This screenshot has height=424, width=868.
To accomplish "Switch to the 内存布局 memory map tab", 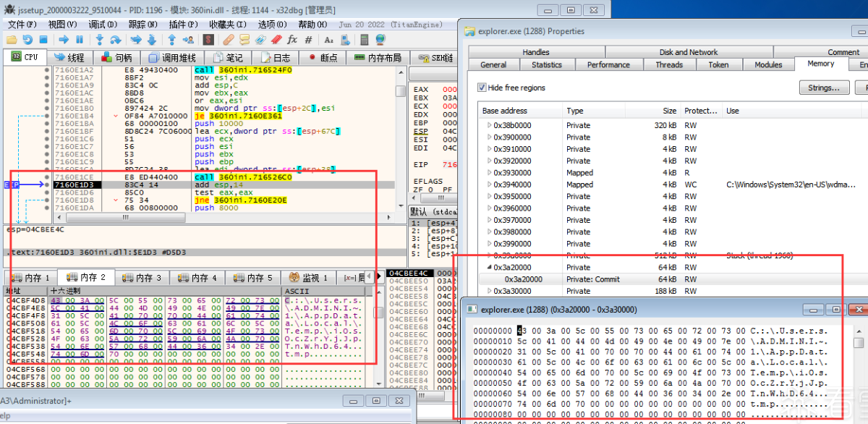I will click(378, 57).
